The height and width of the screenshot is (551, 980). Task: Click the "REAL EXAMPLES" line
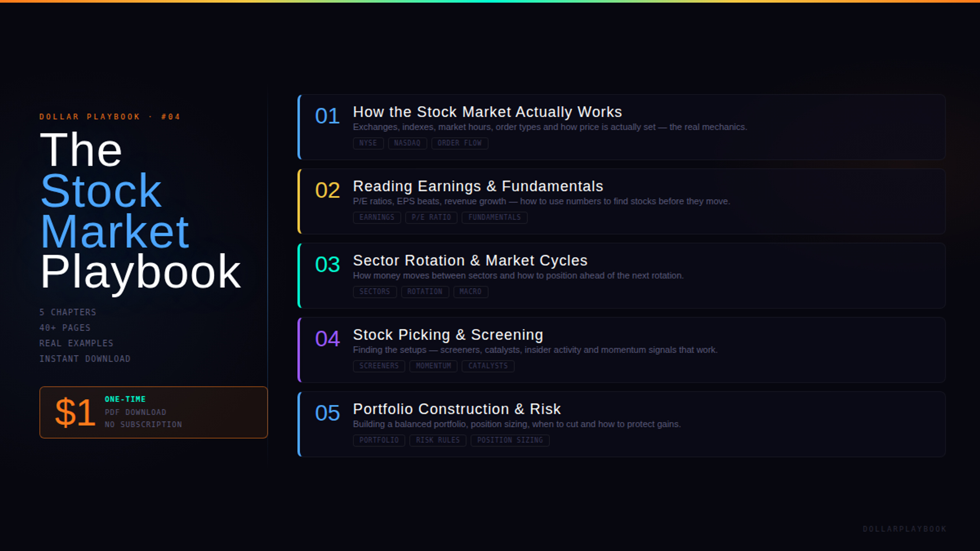(x=77, y=343)
